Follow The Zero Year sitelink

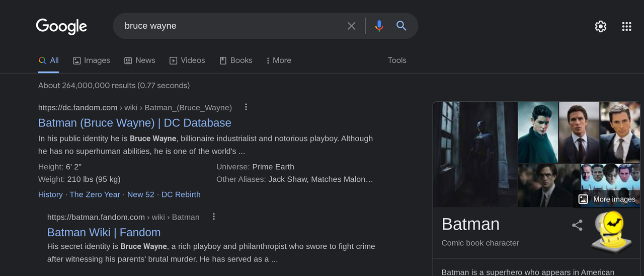pyautogui.click(x=95, y=194)
